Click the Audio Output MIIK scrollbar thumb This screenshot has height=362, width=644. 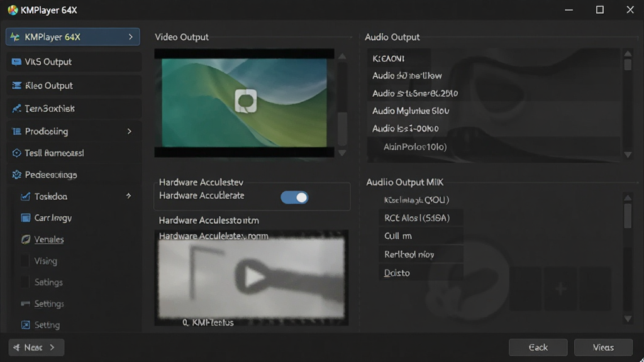point(628,216)
